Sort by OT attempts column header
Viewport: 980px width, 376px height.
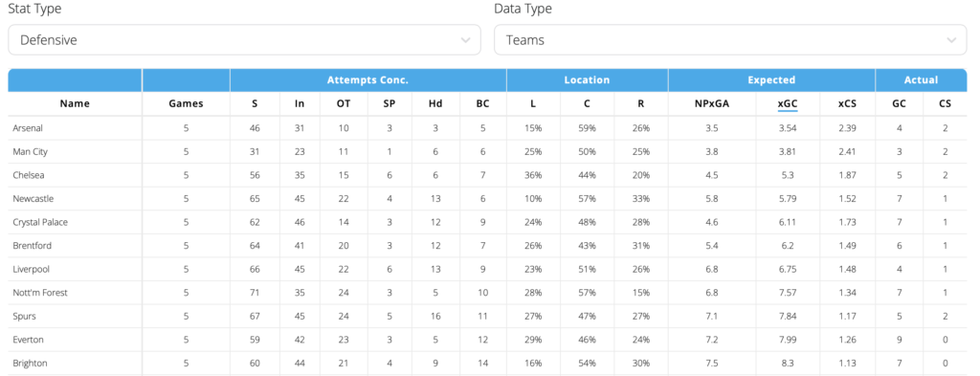click(x=344, y=103)
